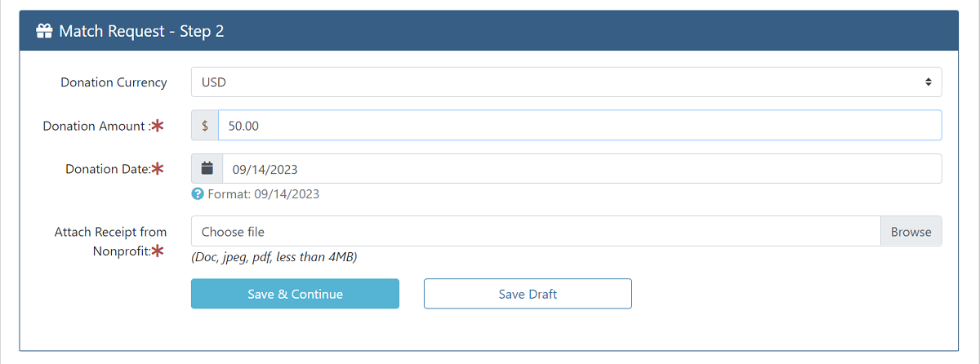
Task: Focus the Donation Amount field showing 50.00
Action: (579, 126)
